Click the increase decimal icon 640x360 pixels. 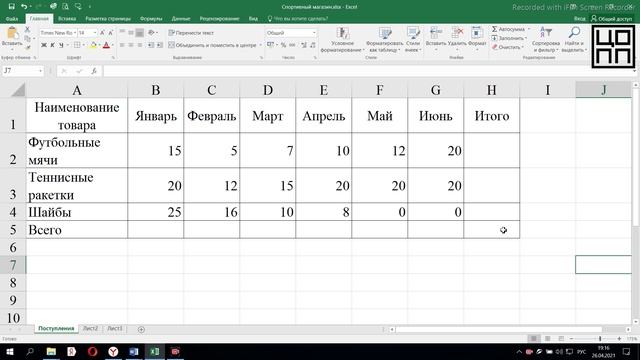click(x=304, y=45)
